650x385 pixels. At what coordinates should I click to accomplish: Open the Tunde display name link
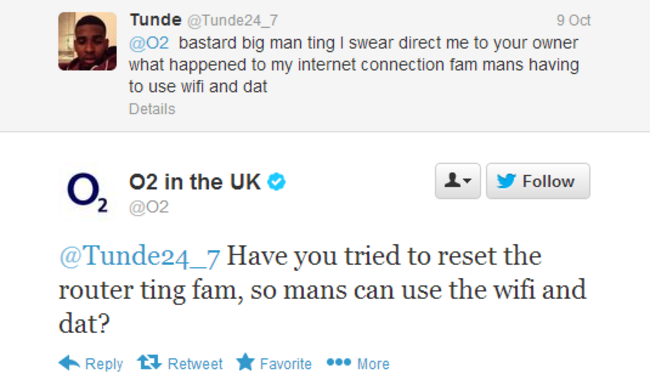155,19
